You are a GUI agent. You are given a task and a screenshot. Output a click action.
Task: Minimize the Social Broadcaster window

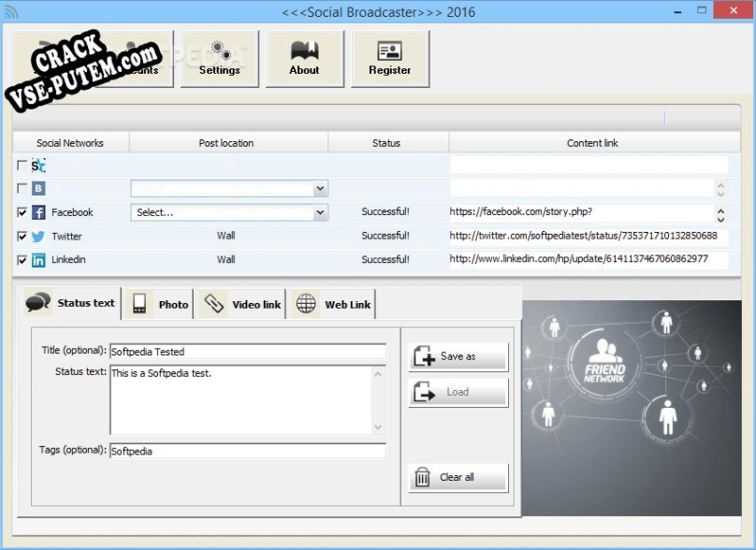pos(678,10)
